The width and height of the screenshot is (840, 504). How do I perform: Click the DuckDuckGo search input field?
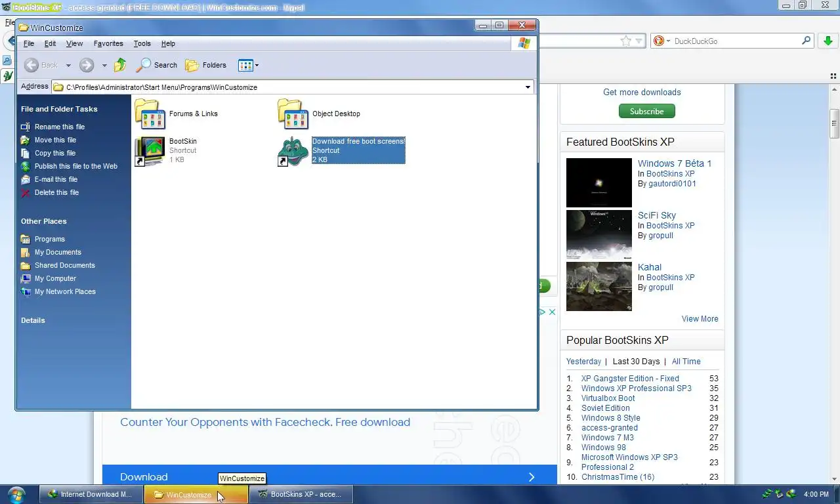coord(735,41)
